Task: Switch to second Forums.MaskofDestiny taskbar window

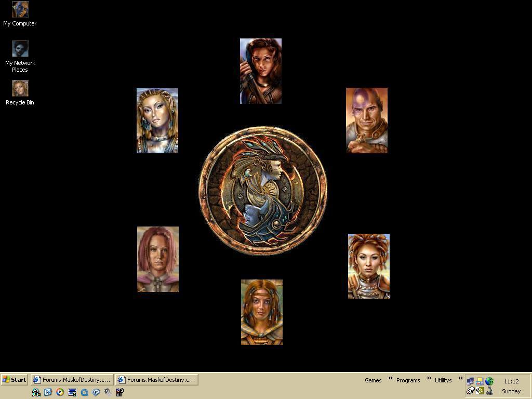Action: 157,380
